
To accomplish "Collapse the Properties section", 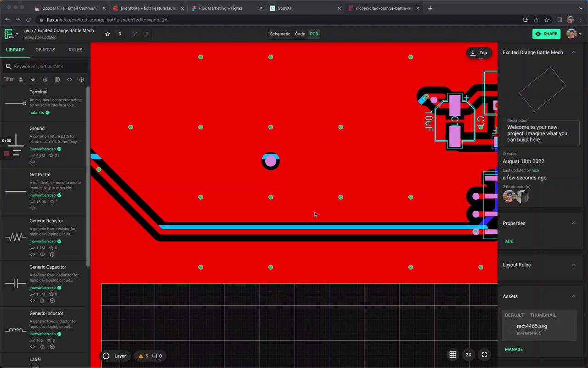I will click(573, 223).
